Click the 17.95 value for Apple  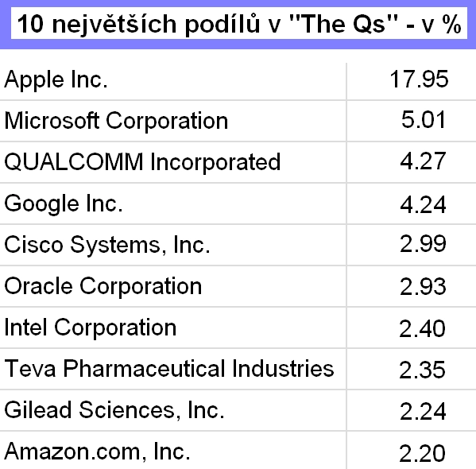point(419,79)
